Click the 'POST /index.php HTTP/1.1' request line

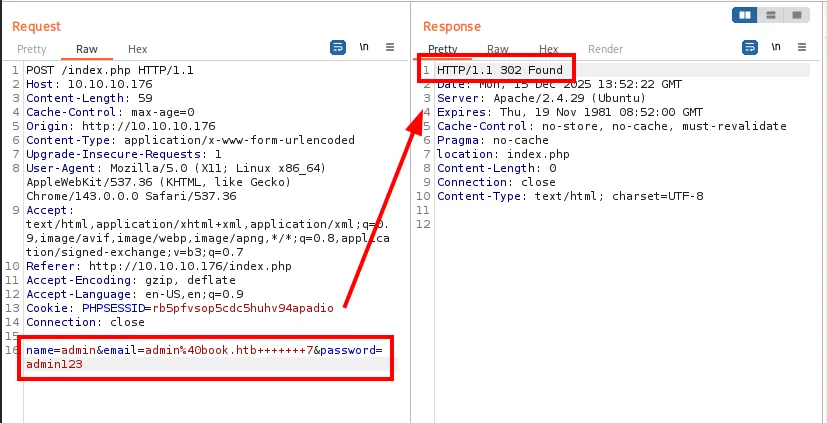point(110,70)
